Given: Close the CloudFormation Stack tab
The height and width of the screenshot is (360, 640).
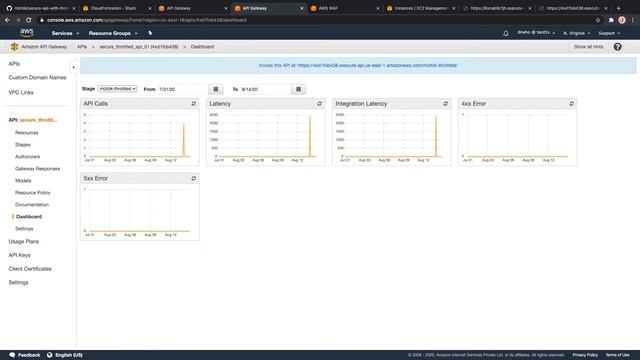Looking at the screenshot, I should 149,8.
